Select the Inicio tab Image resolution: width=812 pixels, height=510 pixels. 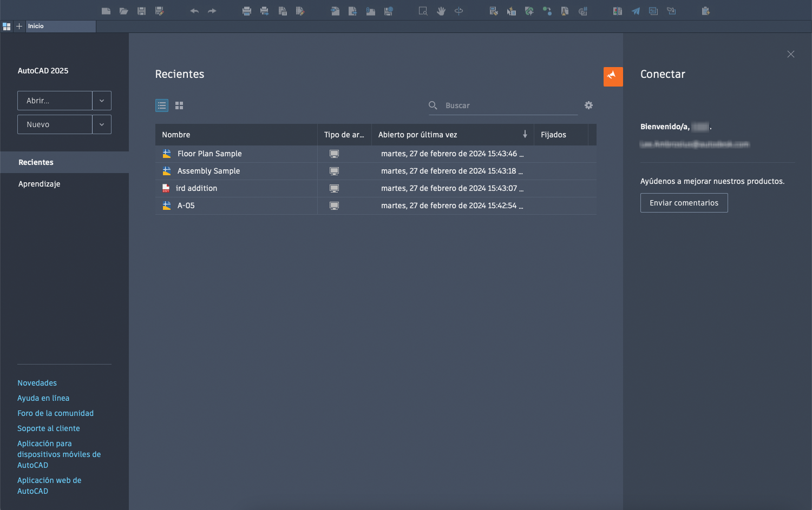(x=60, y=26)
